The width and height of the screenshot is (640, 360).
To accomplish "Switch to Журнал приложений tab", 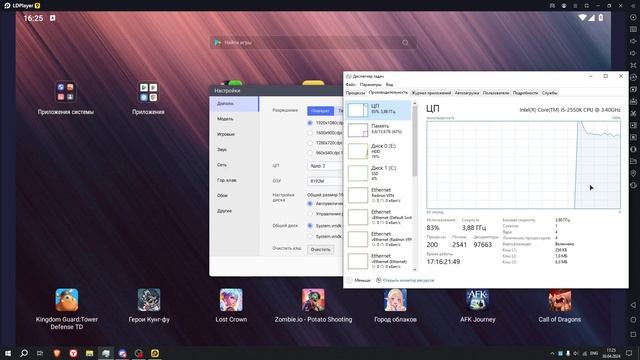I will 431,93.
